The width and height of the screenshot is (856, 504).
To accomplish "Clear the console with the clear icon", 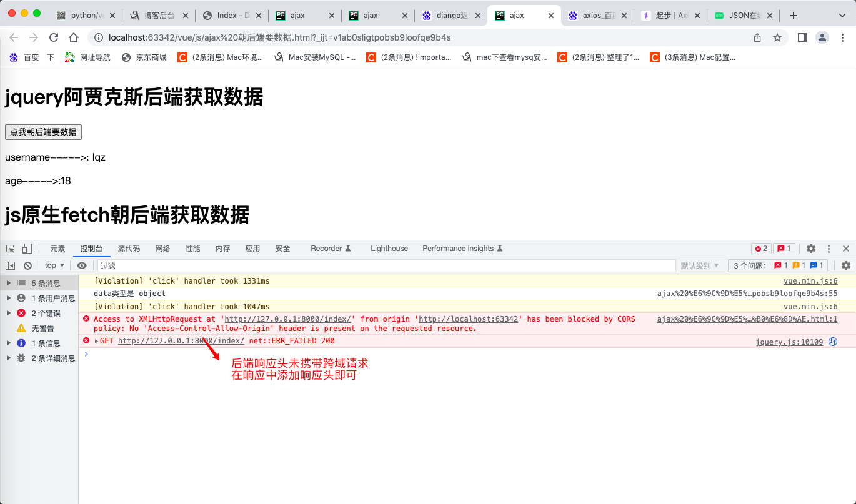I will pyautogui.click(x=27, y=265).
